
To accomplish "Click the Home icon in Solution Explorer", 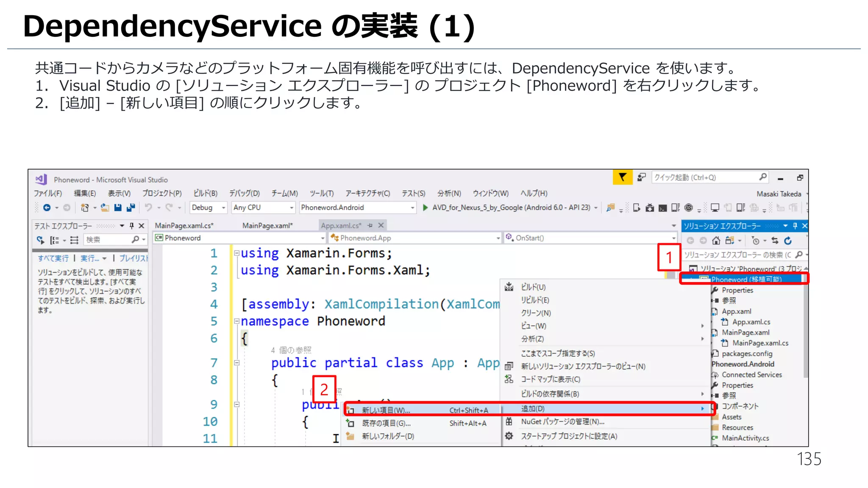I will tap(716, 241).
